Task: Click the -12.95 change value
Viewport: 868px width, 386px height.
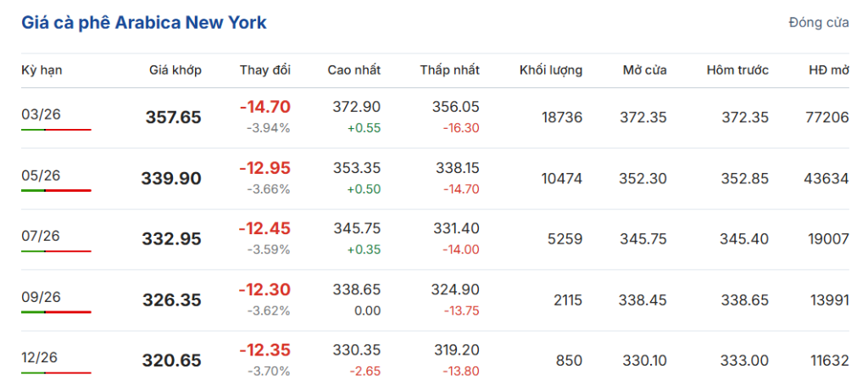Action: click(264, 168)
